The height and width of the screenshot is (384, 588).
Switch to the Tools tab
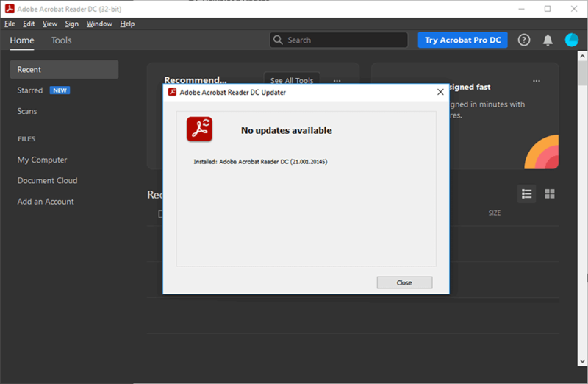tap(61, 40)
